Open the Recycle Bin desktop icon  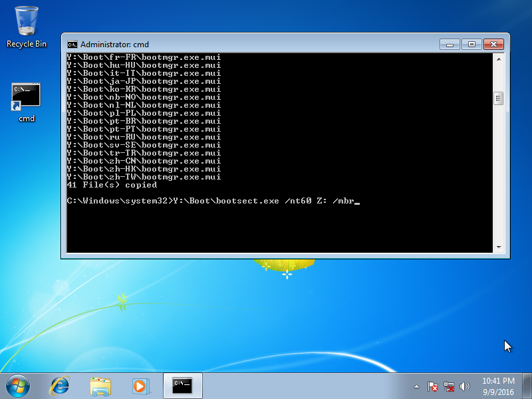pos(27,27)
